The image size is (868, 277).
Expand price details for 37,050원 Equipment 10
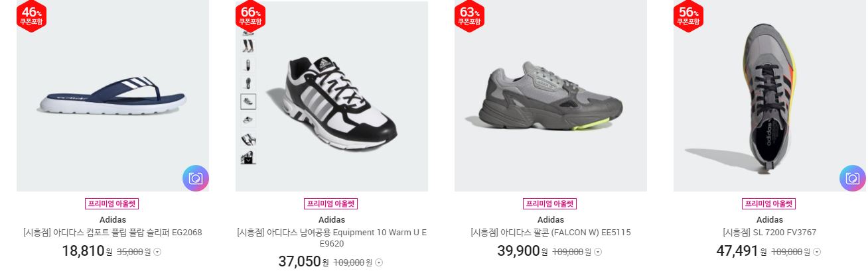click(379, 262)
